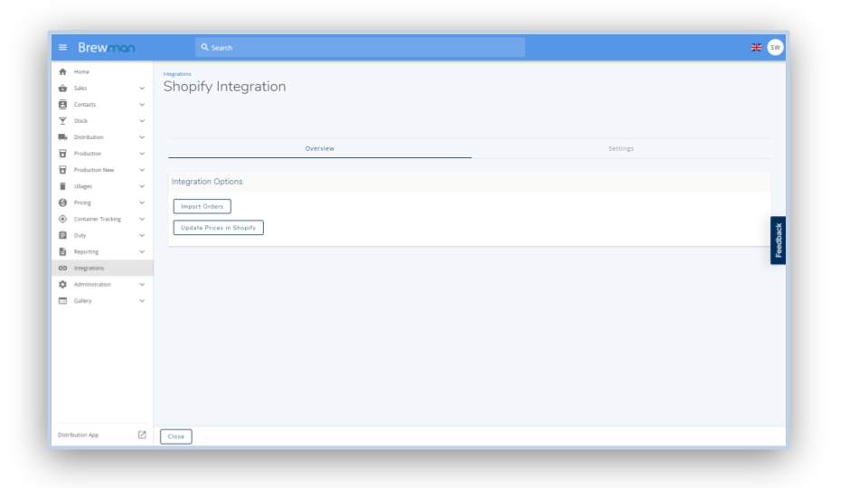Viewport: 868px width, 488px height.
Task: Click the search magnifier icon
Action: (205, 48)
